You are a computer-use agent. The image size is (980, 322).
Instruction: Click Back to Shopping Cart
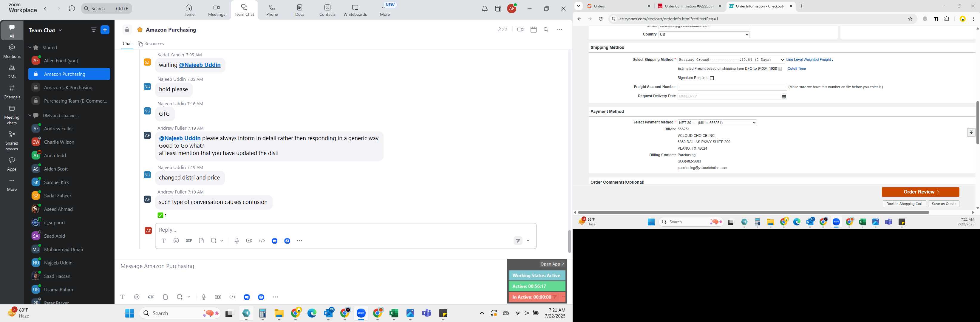click(904, 204)
